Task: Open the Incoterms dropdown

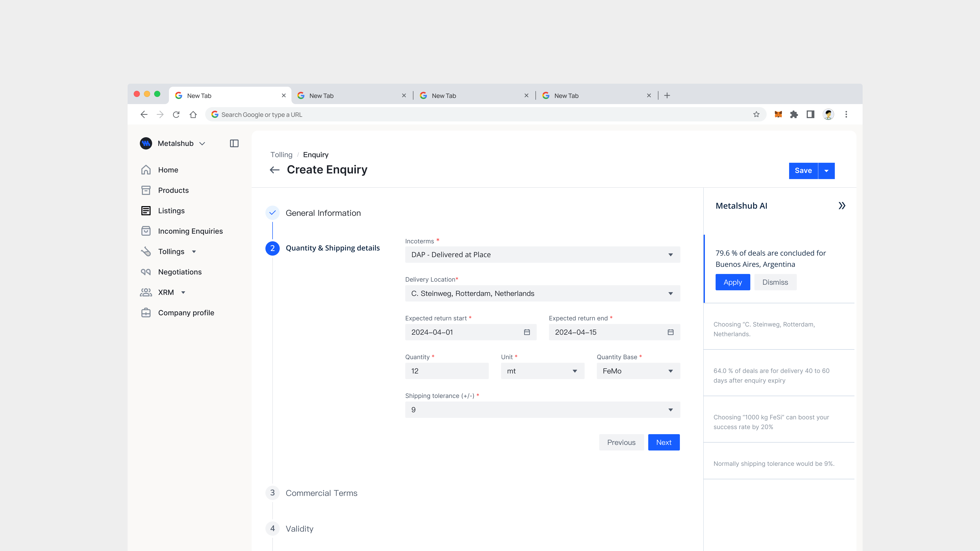Action: tap(542, 254)
